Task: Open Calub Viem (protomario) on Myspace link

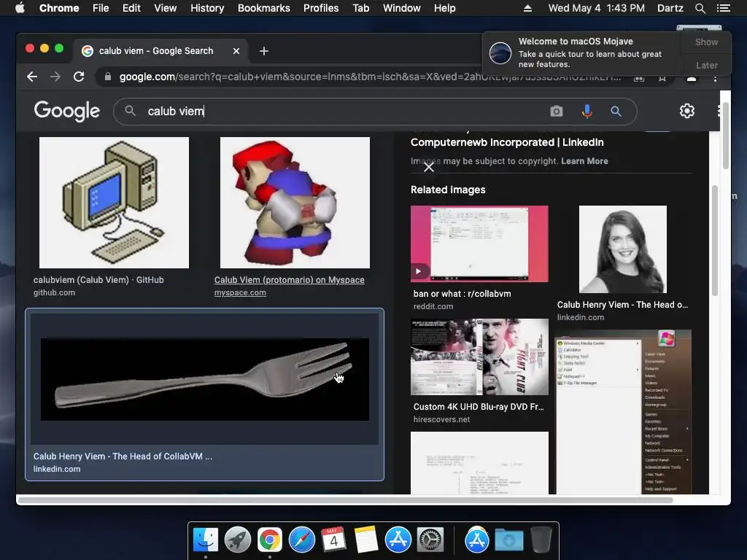Action: [x=289, y=280]
